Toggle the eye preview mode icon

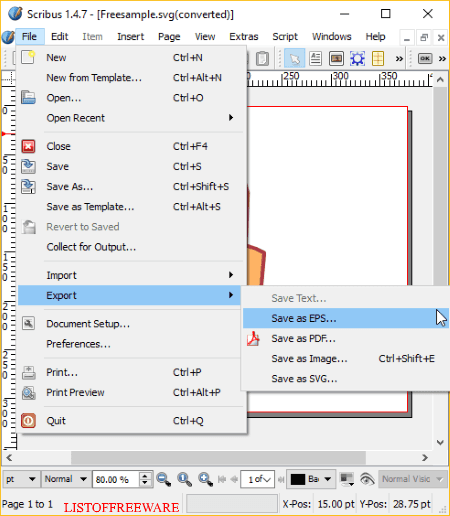pyautogui.click(x=367, y=479)
